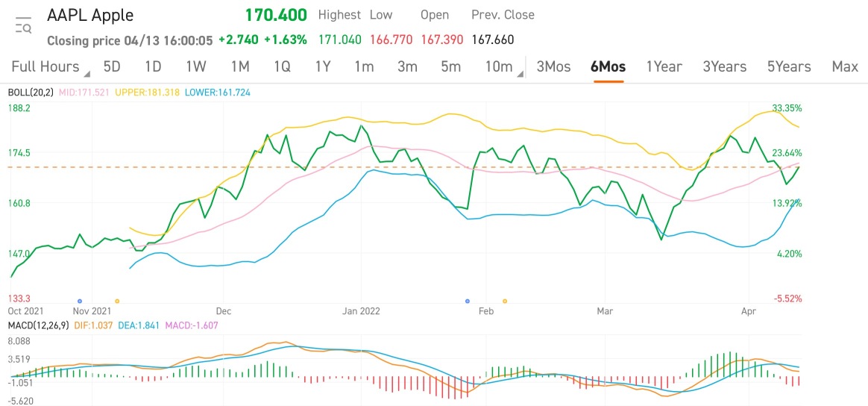Switch to the 5D chart view
The image size is (868, 406).
(x=112, y=66)
